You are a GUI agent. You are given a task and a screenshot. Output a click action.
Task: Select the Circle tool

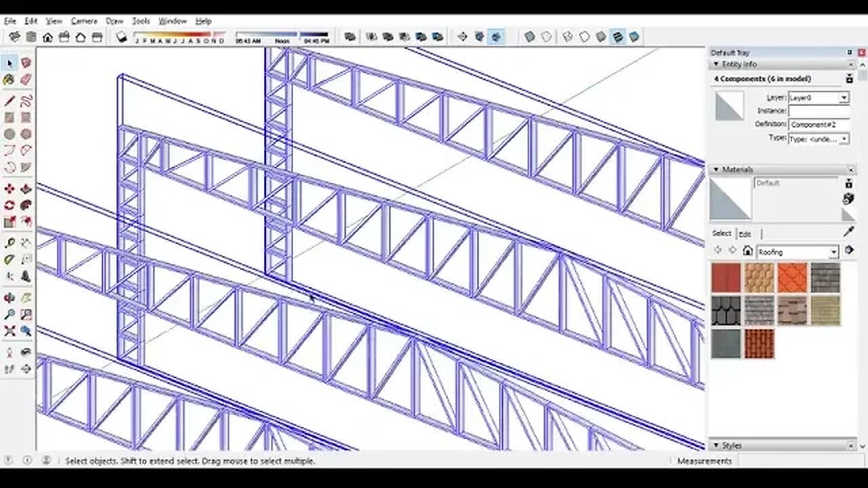point(9,134)
